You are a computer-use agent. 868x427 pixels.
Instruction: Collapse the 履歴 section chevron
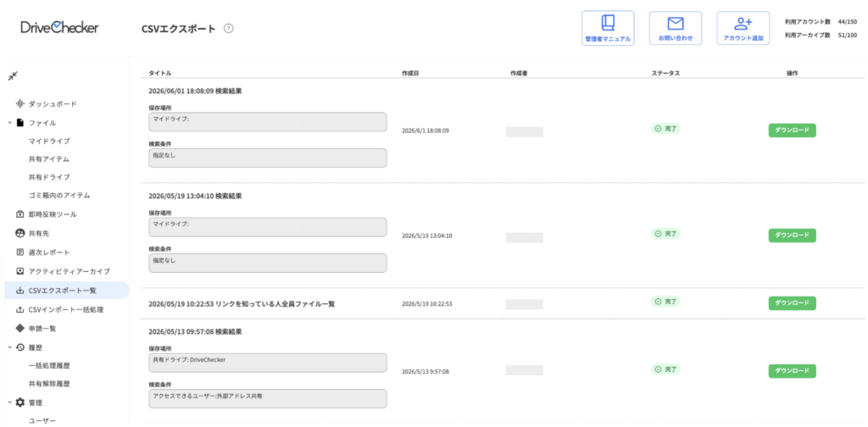(x=10, y=347)
